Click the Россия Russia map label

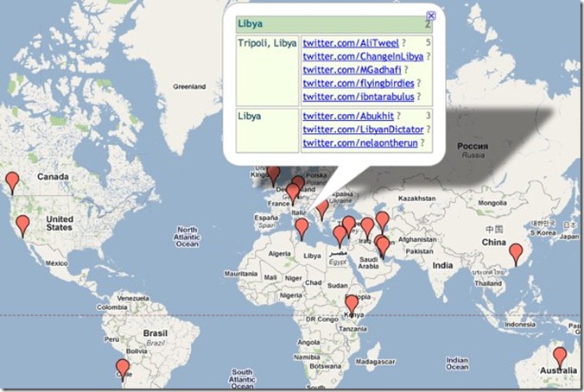[x=473, y=150]
